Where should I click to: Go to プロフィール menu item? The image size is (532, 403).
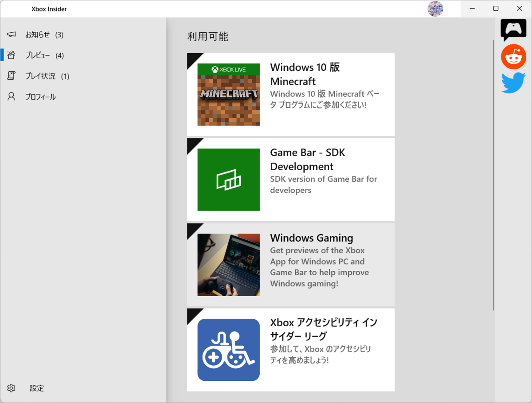[83, 97]
